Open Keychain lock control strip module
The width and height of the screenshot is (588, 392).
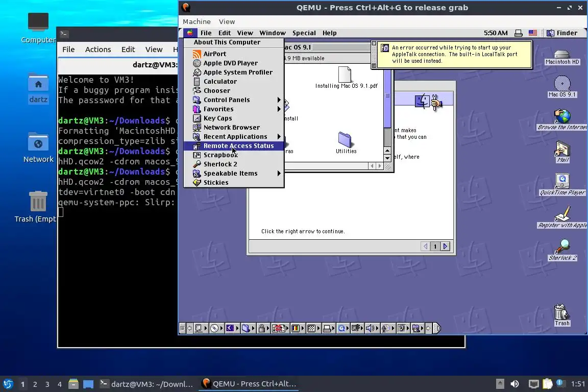tap(263, 328)
